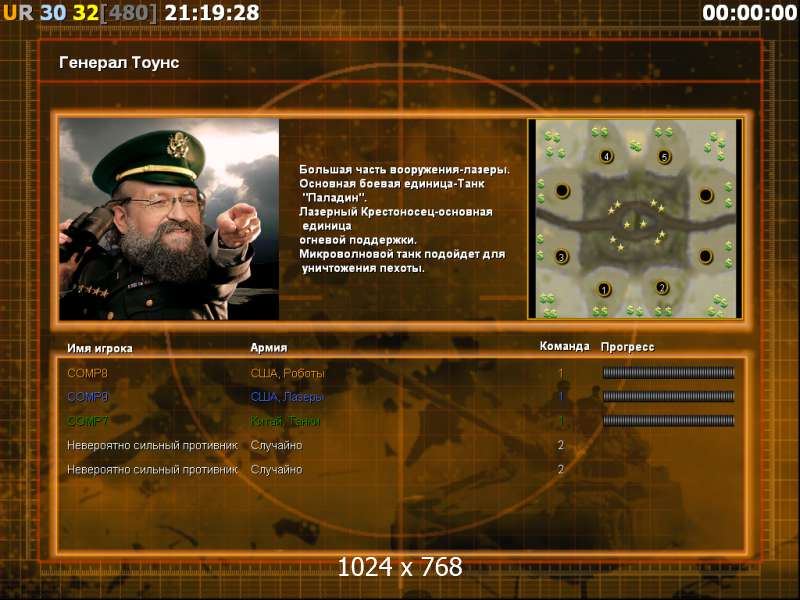Click the gold stars at the map center
This screenshot has width=800, height=600.
(635, 224)
